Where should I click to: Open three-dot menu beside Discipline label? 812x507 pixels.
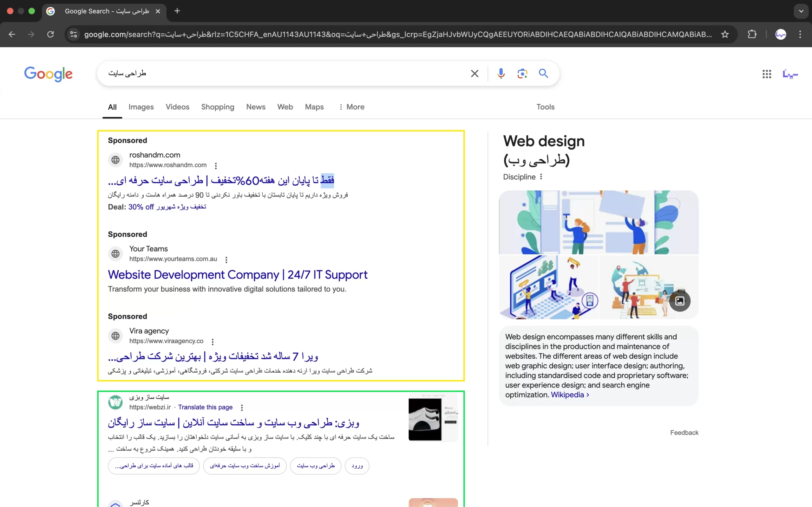coord(541,177)
